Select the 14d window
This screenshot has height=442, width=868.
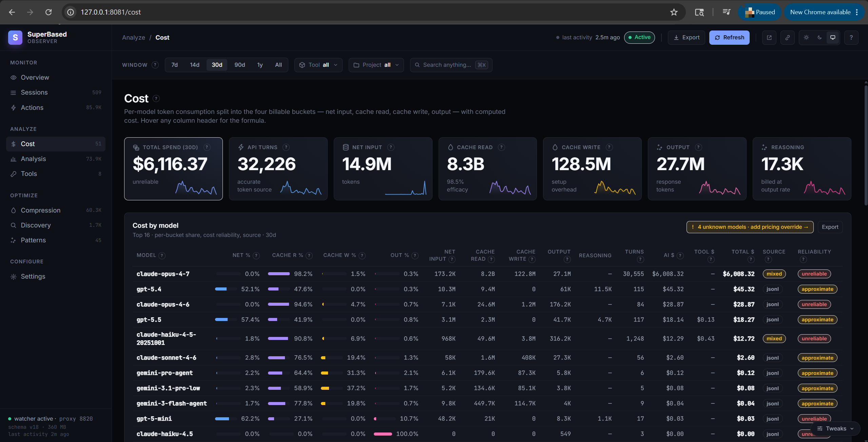click(x=195, y=65)
